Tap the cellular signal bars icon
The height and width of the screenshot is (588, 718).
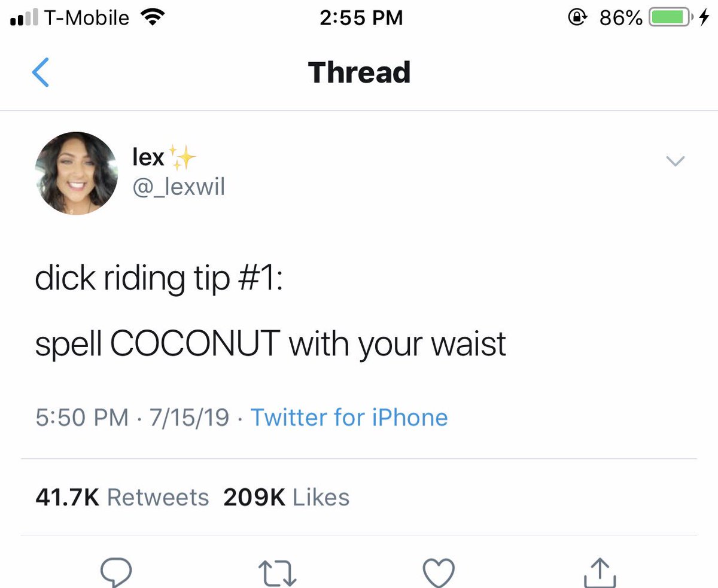pyautogui.click(x=23, y=19)
